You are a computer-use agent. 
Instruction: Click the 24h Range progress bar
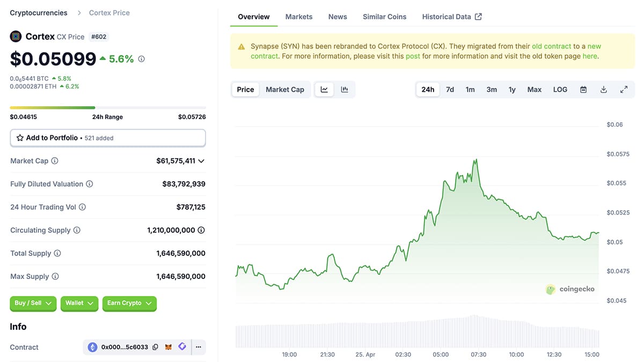(x=107, y=107)
